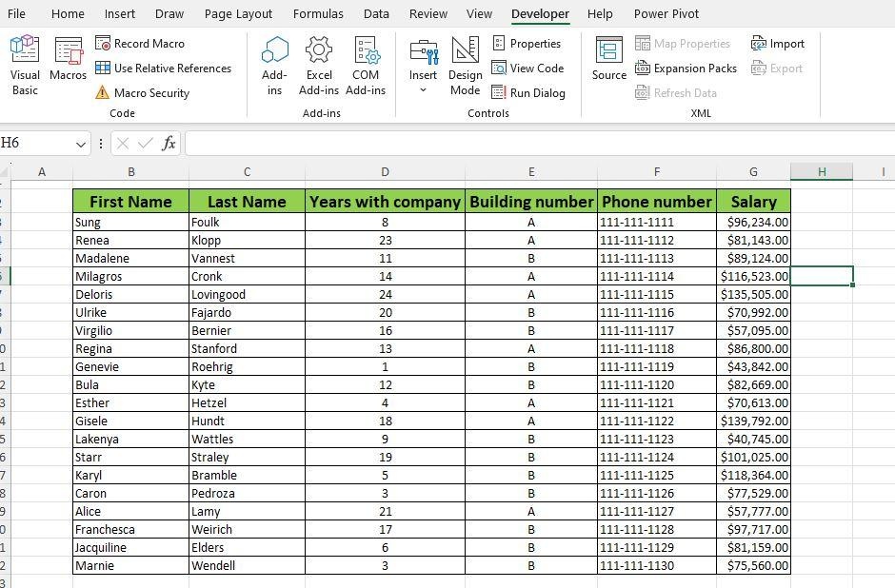Select column H header

click(822, 171)
